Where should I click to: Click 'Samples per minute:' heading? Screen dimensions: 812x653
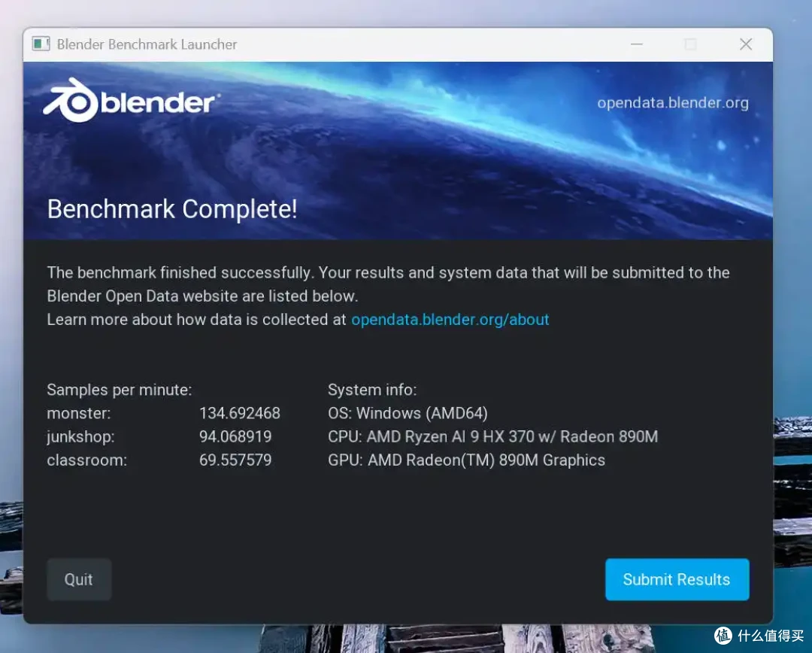[x=119, y=390]
